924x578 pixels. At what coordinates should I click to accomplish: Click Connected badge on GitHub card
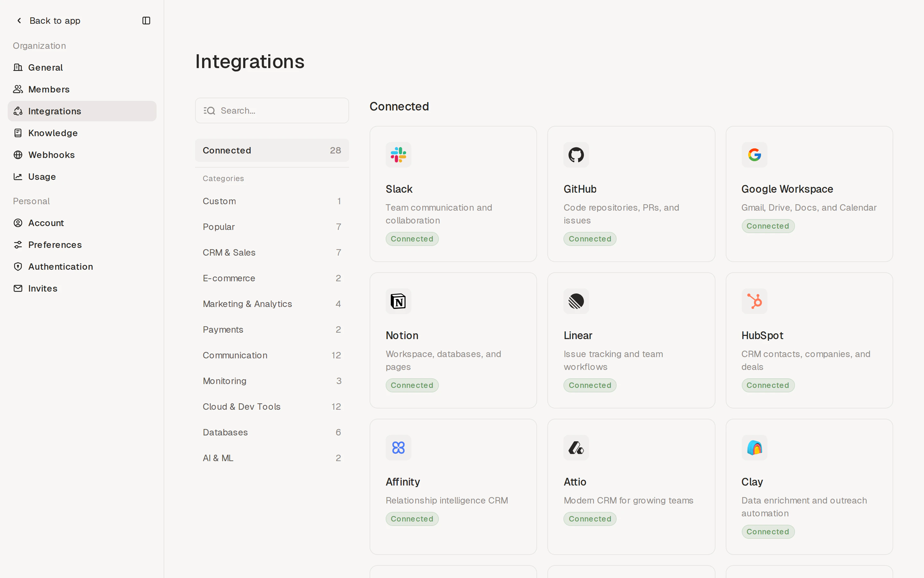[x=590, y=239]
